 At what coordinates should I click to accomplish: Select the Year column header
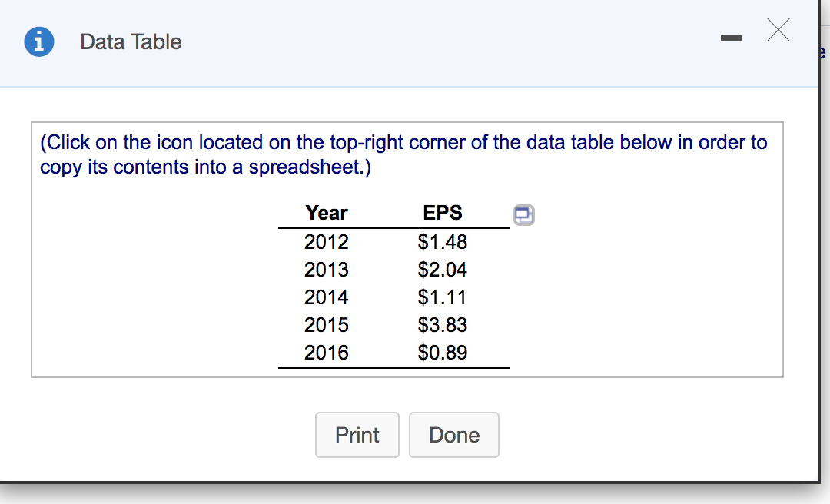click(x=327, y=213)
